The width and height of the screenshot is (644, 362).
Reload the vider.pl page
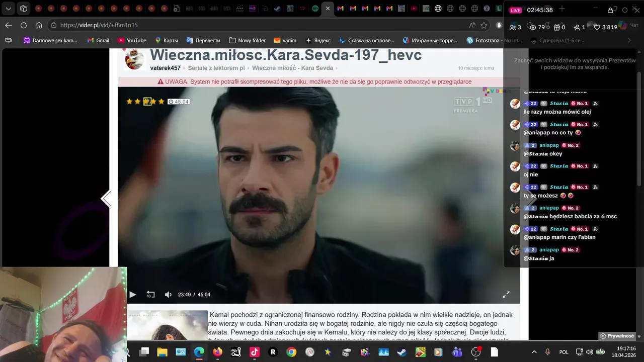[24, 25]
